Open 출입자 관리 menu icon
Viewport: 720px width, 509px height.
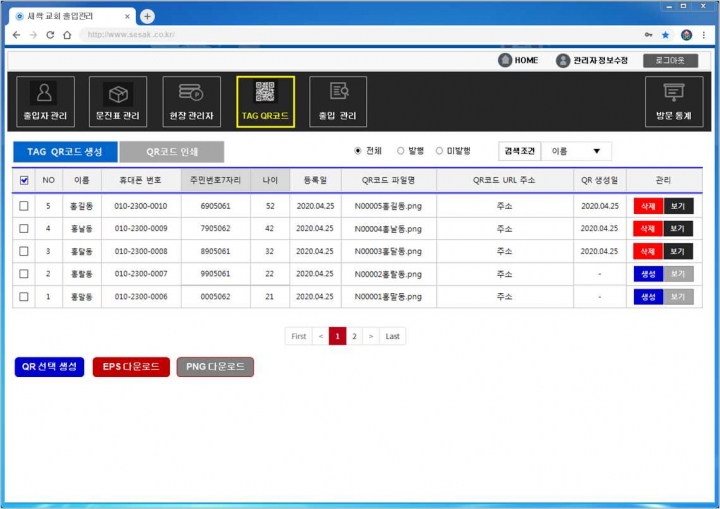coord(45,101)
